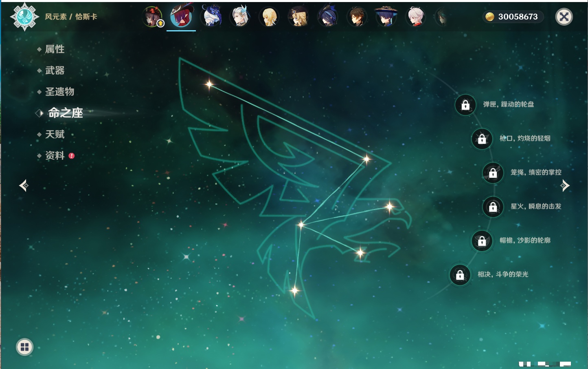Switch to Neuvillette's character portrait

point(240,16)
